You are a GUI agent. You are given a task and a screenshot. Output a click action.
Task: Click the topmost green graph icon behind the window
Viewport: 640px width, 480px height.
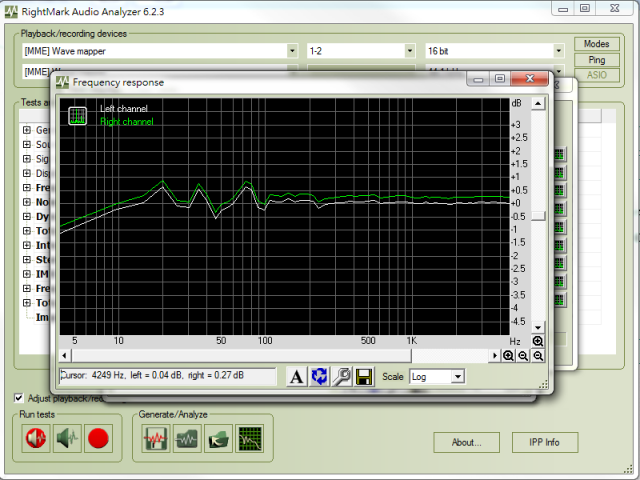(559, 154)
